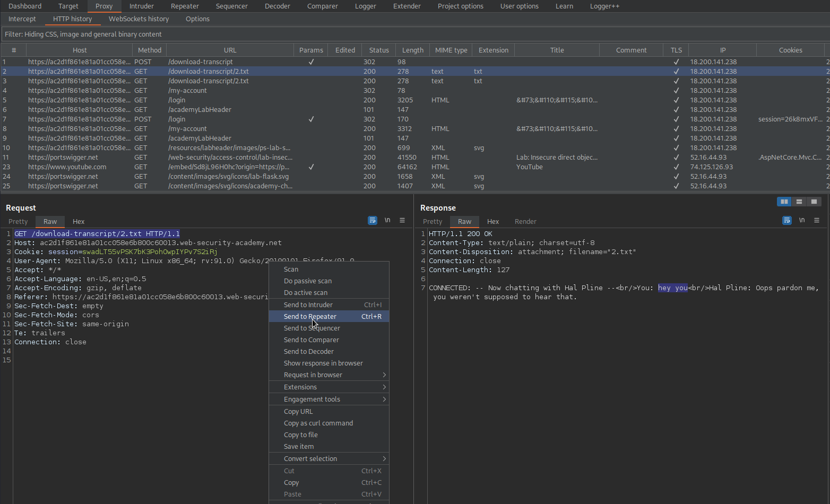
Task: Toggle word wrap icon in Response panel
Action: [787, 220]
